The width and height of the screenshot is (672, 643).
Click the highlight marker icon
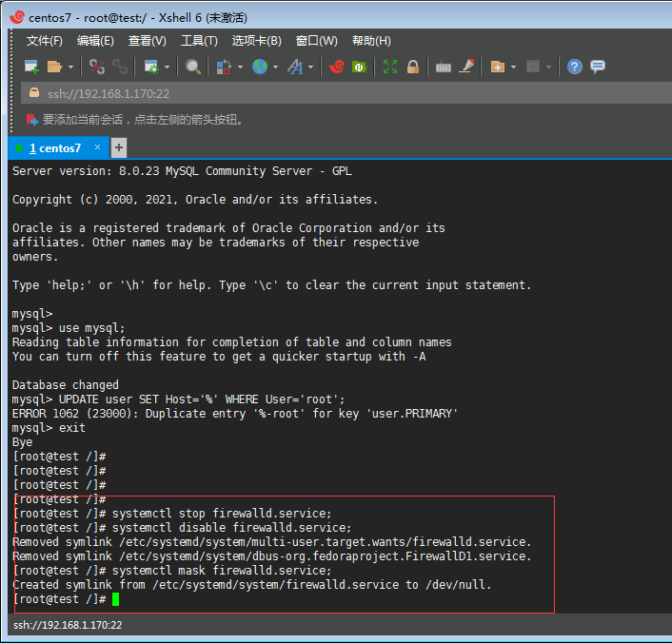(466, 67)
